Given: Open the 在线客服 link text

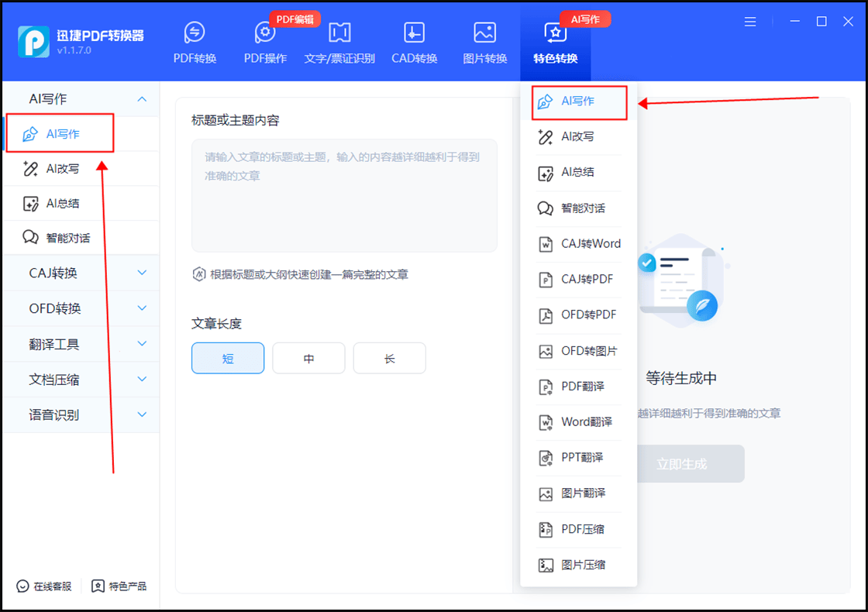Looking at the screenshot, I should pos(53,586).
